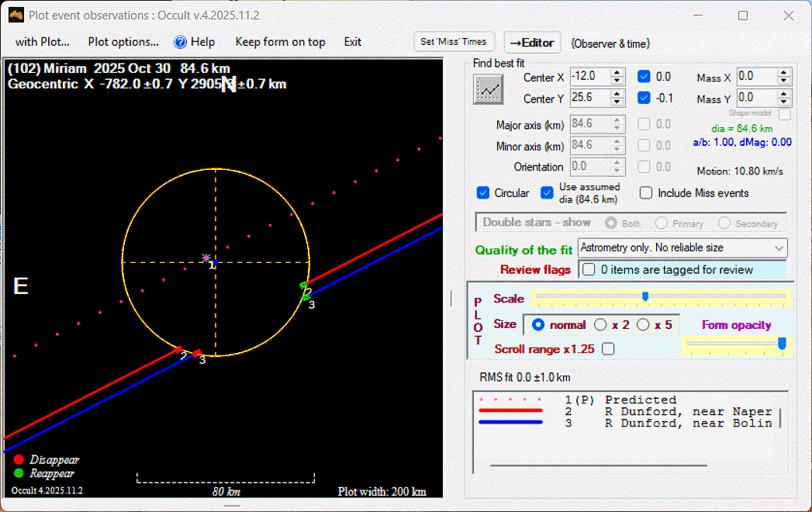Viewport: 812px width, 512px height.
Task: Open the with Plot... menu
Action: 43,42
